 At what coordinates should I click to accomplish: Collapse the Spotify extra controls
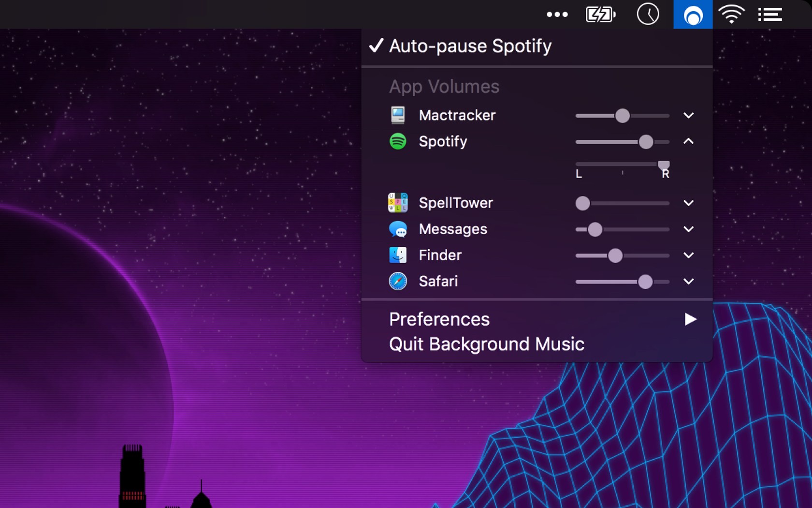click(x=688, y=141)
